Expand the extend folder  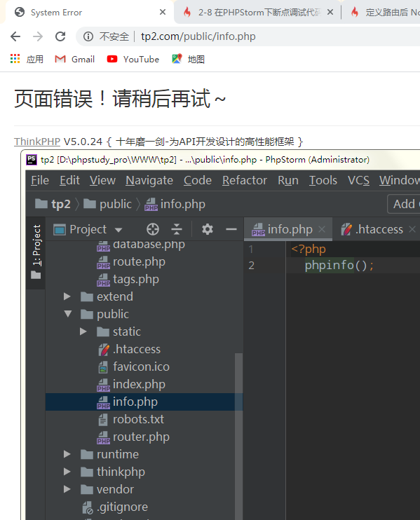[67, 296]
